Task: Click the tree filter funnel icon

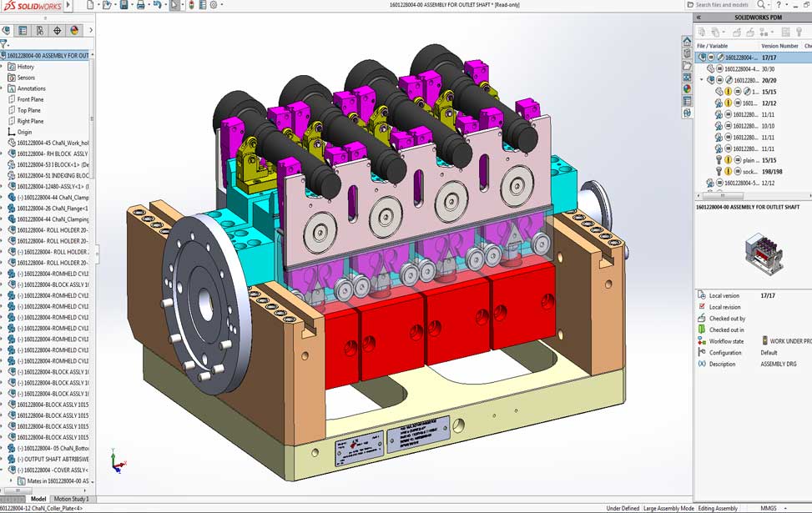Action: point(3,44)
